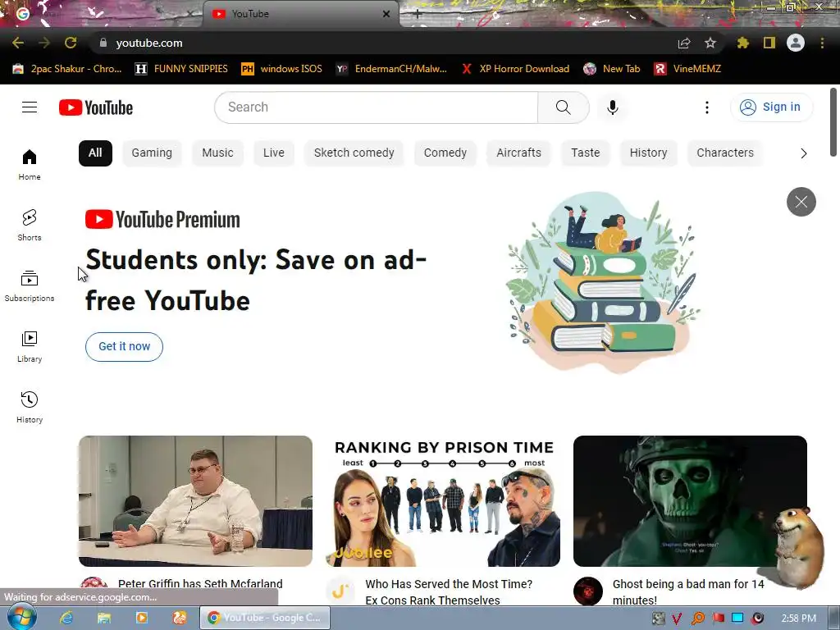Open 'Ghost being a bad man' title
Screen dimensions: 840x630
688,592
